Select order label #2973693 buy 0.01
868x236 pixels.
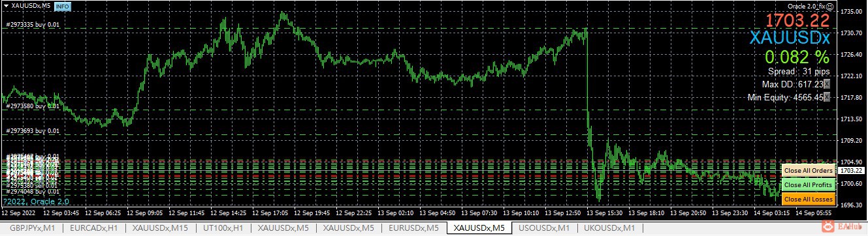tap(32, 130)
